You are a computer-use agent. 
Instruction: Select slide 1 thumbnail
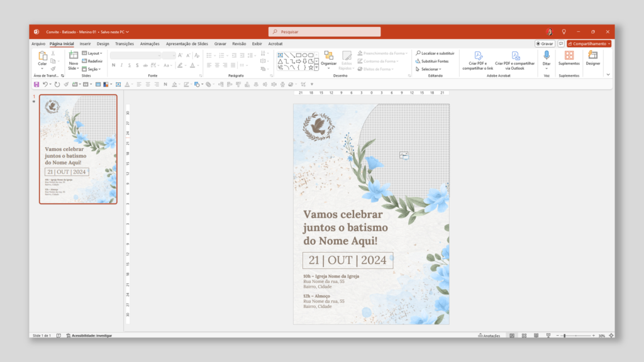pyautogui.click(x=78, y=150)
